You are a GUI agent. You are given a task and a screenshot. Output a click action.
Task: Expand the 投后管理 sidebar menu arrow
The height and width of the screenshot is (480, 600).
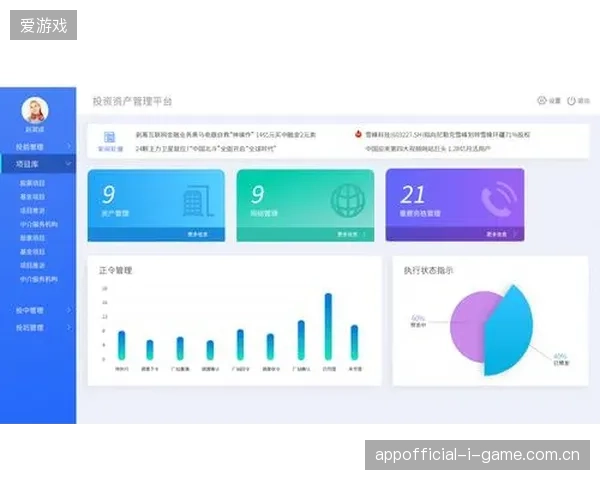[x=69, y=328]
